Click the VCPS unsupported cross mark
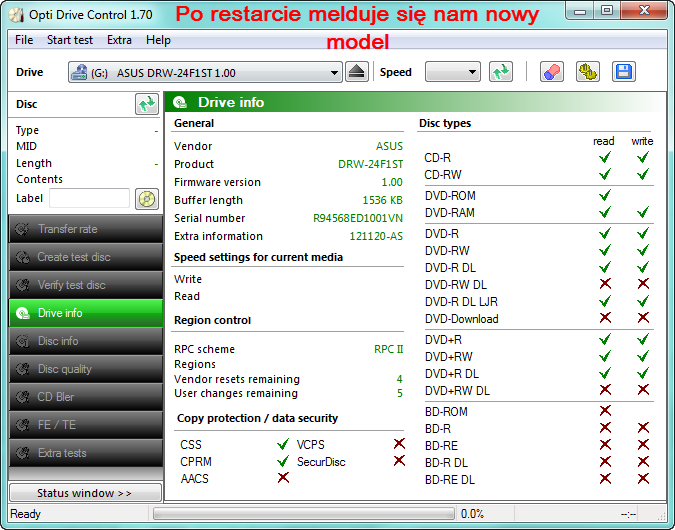Screen dimensions: 675x530 click(399, 443)
